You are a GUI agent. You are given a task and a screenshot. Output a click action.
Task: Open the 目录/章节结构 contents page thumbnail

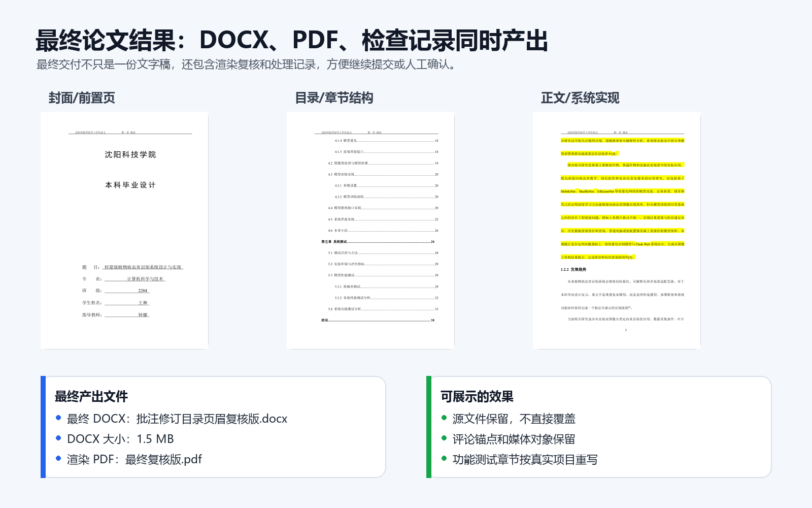370,230
